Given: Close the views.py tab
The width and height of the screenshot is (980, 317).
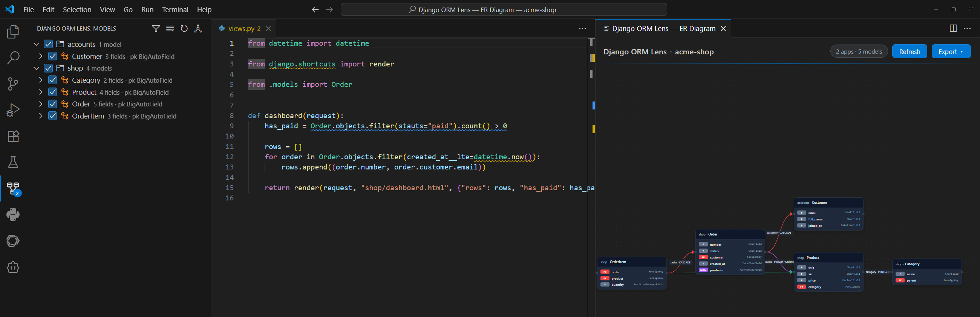Looking at the screenshot, I should pyautogui.click(x=268, y=29).
